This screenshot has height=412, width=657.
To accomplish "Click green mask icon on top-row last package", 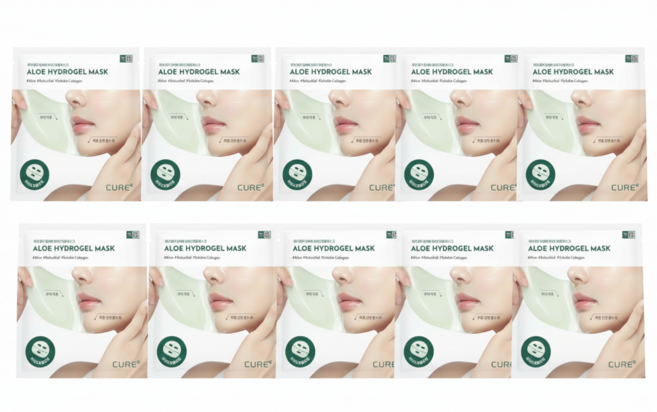I will click(541, 174).
